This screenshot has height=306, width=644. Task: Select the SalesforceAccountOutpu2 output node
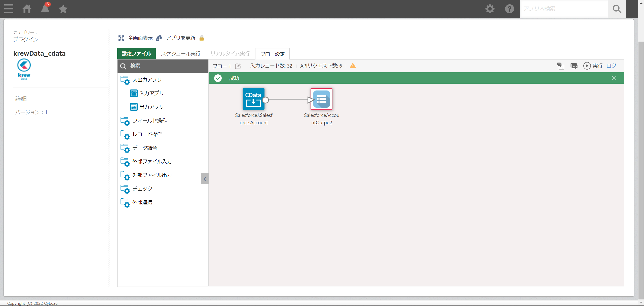321,99
